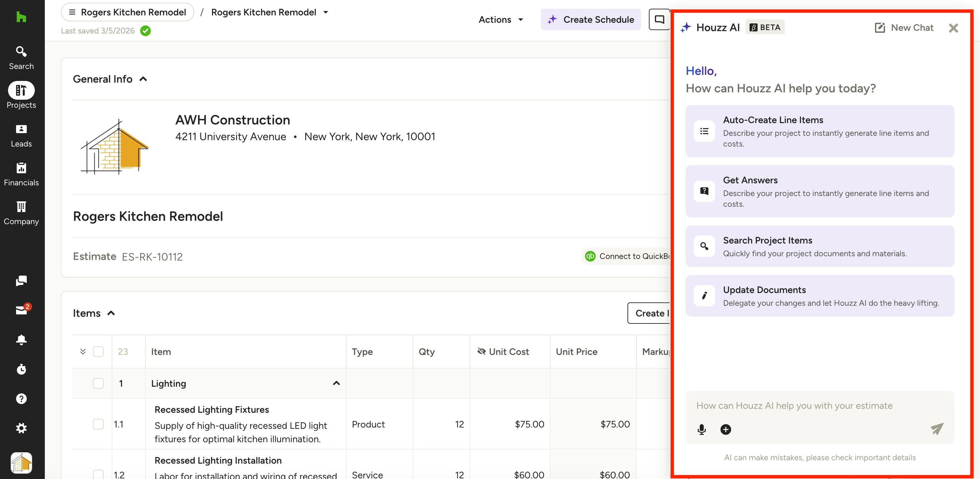Close the Houzz AI panel
980x479 pixels.
coord(953,28)
